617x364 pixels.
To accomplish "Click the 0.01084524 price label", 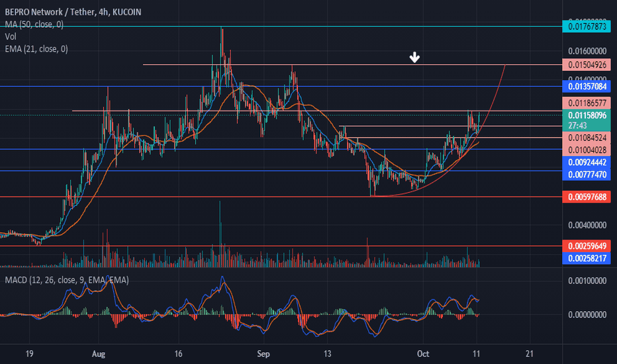I will [587, 138].
